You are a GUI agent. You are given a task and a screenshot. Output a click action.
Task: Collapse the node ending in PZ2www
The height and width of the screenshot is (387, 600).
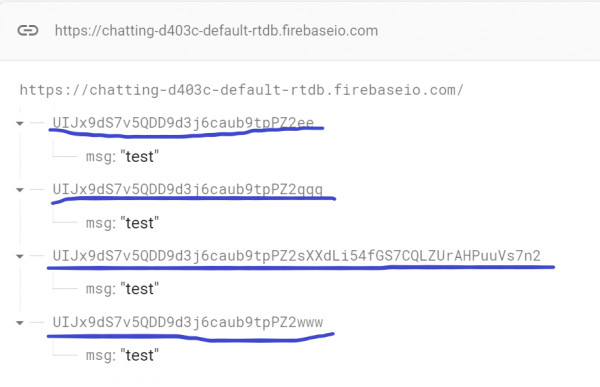(x=20, y=323)
